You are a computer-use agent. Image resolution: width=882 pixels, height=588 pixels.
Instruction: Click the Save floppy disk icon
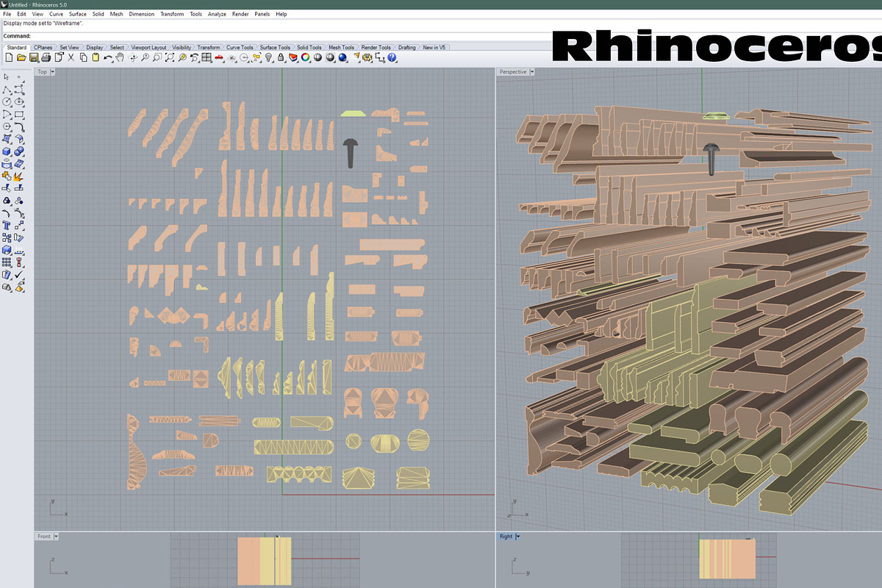coord(34,57)
